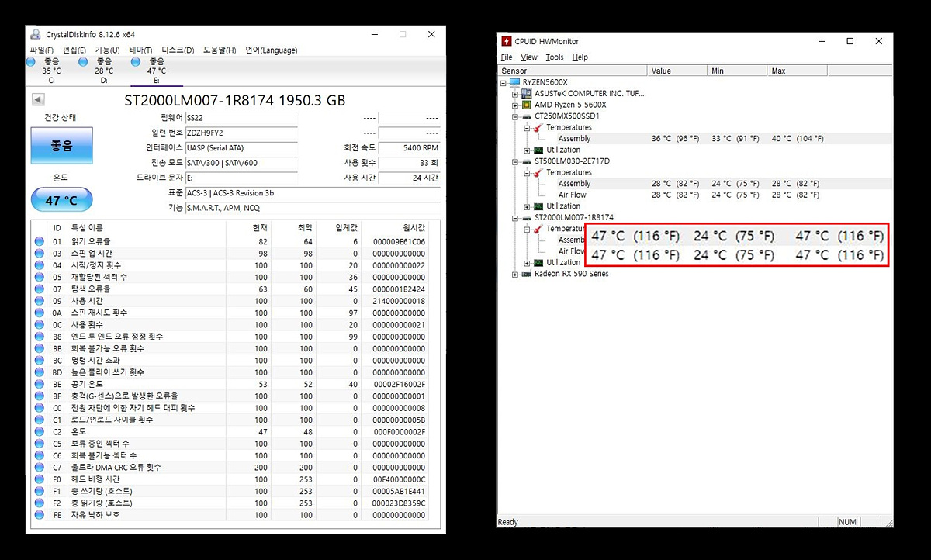Click the 회전 속도 field 5400 RPM
The width and height of the screenshot is (931, 560).
(410, 147)
